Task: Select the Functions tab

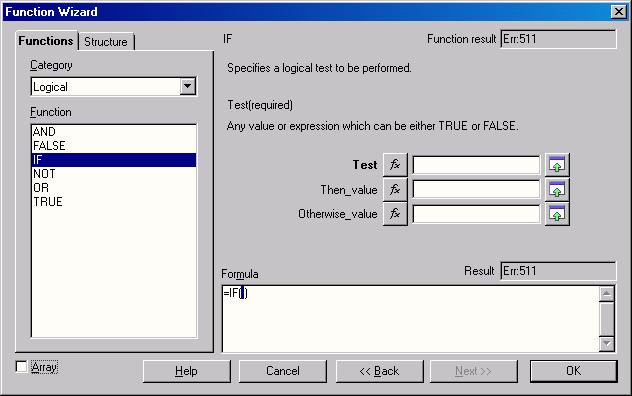Action: (46, 41)
